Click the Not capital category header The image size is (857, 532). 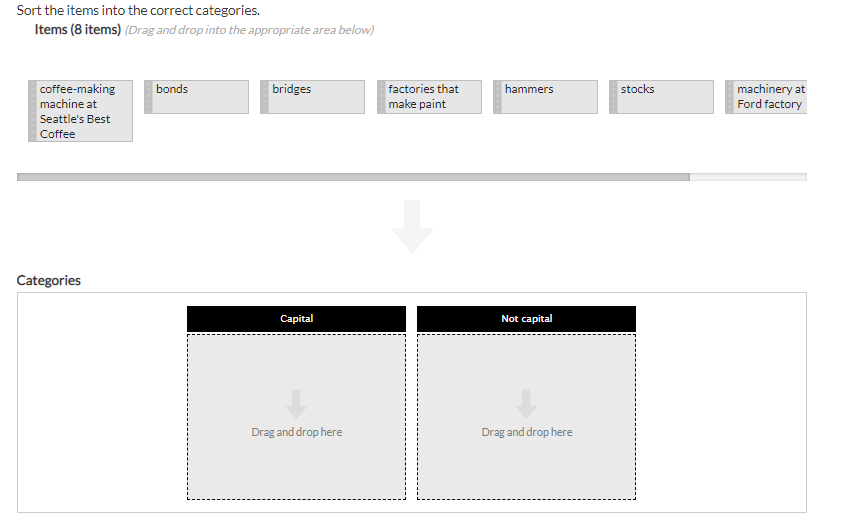click(526, 319)
